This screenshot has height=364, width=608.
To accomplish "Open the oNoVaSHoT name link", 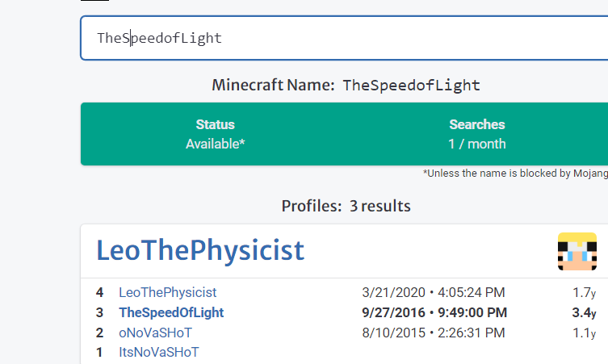I will click(x=155, y=333).
